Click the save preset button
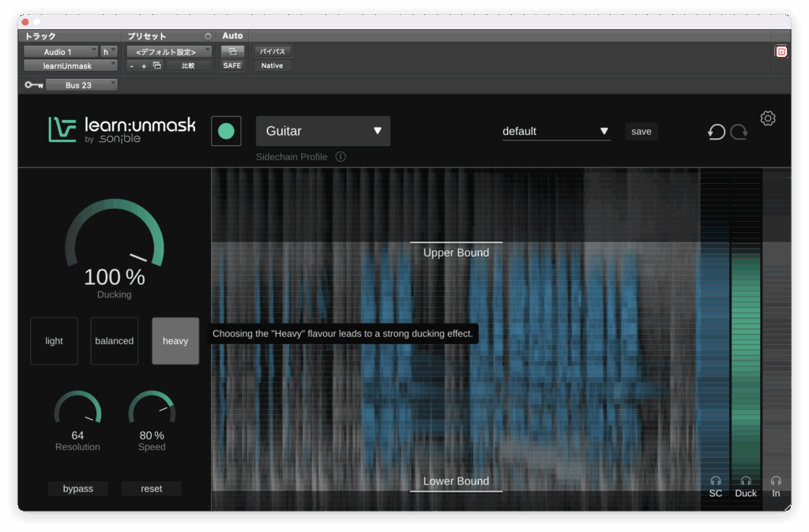The width and height of the screenshot is (809, 532). point(641,132)
